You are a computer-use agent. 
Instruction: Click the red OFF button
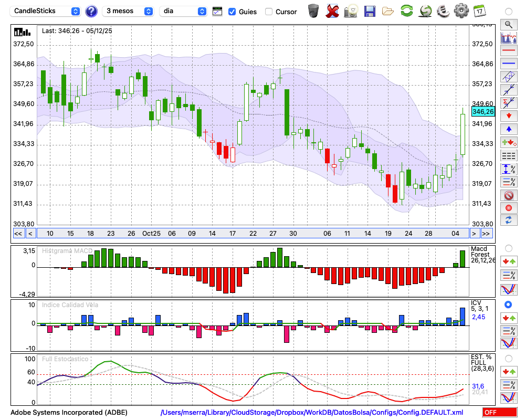pos(499,413)
